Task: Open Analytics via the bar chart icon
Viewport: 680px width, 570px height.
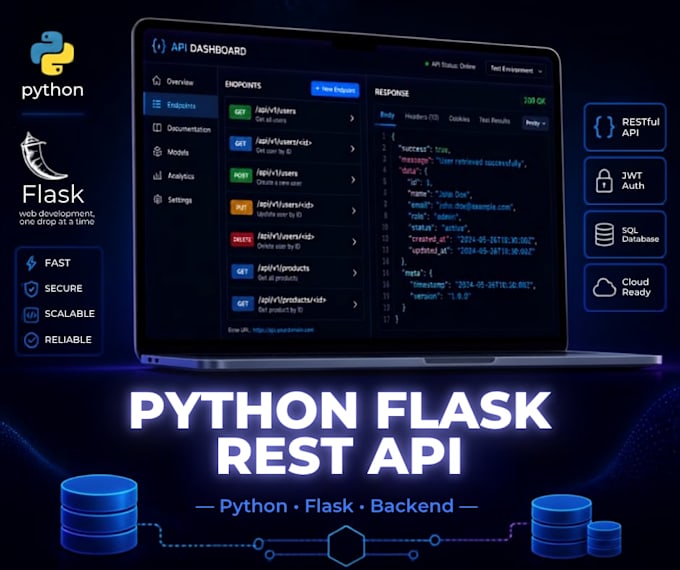Action: click(x=157, y=175)
